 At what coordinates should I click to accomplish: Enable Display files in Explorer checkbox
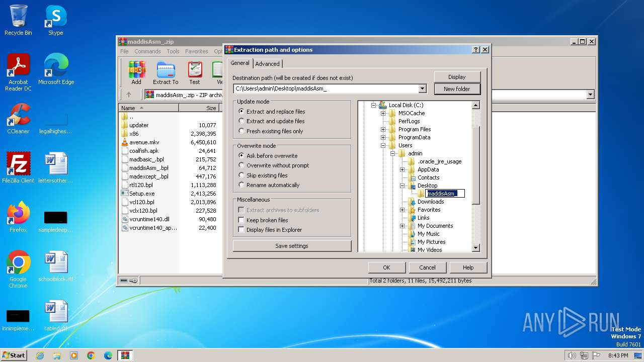point(242,230)
